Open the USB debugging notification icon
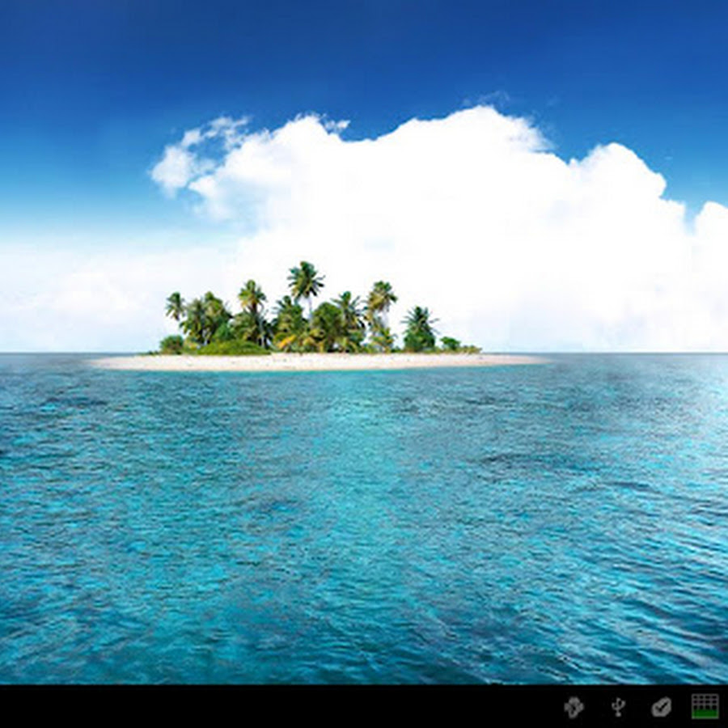Screen dimensions: 728x728 (574, 707)
